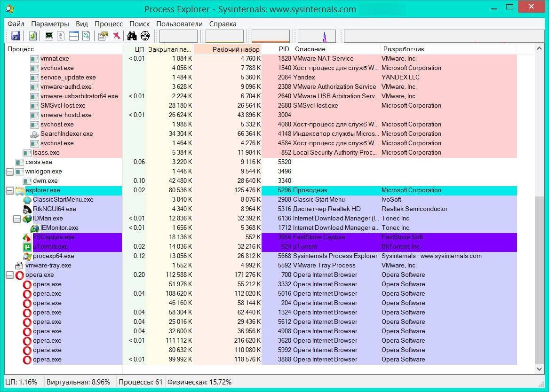Click the red X Kill Process icon
Viewport: 549px width, 392px height.
117,36
